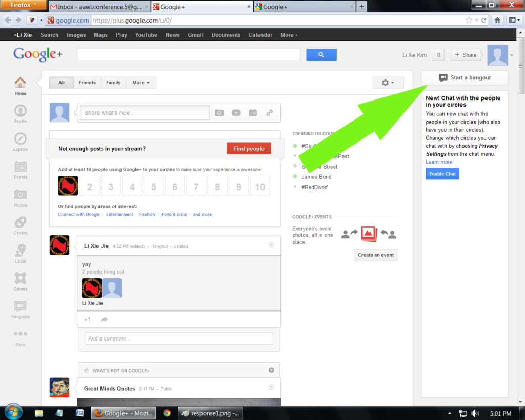Click the +Li Xie link in Google bar
The height and width of the screenshot is (420, 525).
[23, 35]
